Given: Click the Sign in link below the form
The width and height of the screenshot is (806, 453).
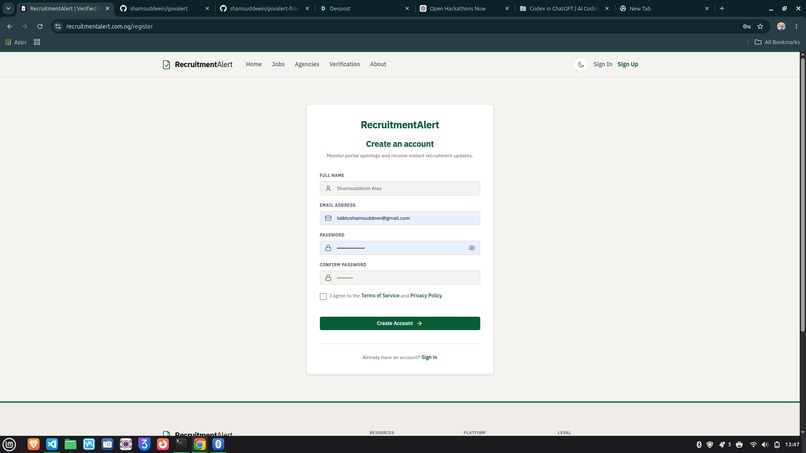Looking at the screenshot, I should point(429,357).
